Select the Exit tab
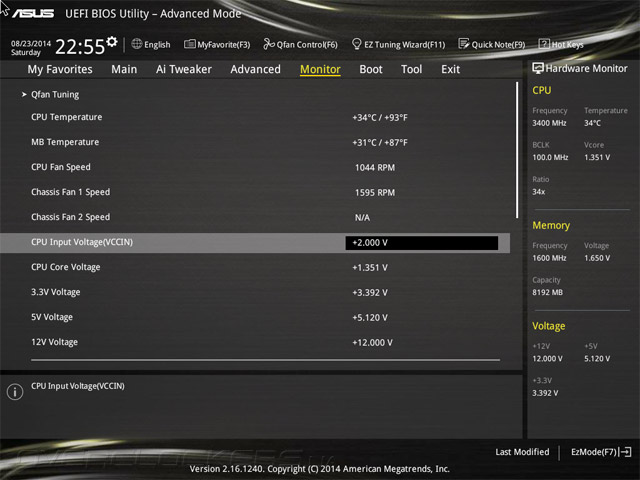This screenshot has height=480, width=640. 450,69
